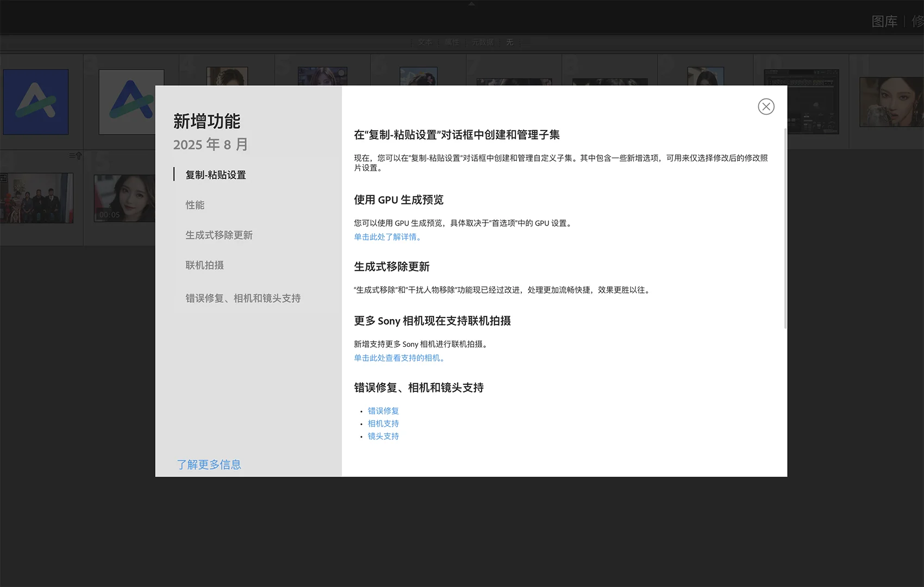The image size is (924, 587).
Task: Close the 新增功能 dialog
Action: [x=766, y=107]
